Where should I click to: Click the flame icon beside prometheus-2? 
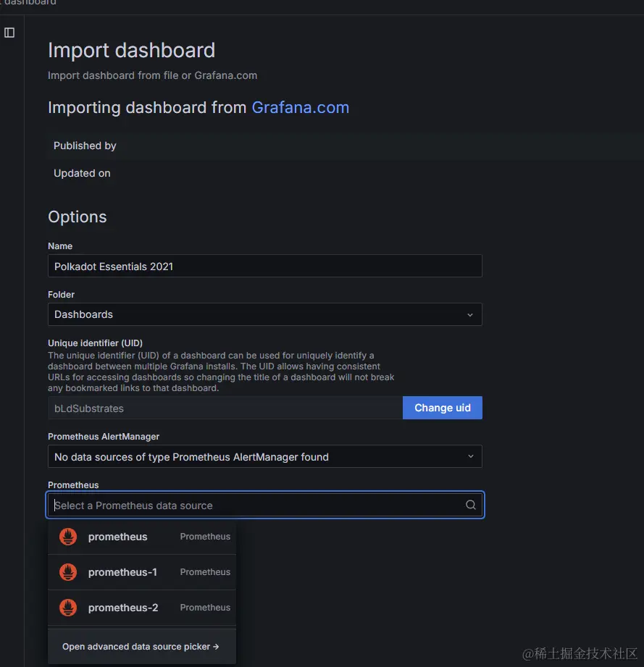click(68, 608)
